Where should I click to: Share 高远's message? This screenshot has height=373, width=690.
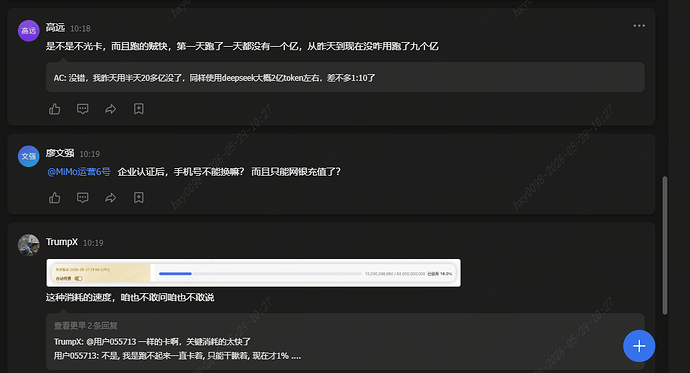pos(110,109)
